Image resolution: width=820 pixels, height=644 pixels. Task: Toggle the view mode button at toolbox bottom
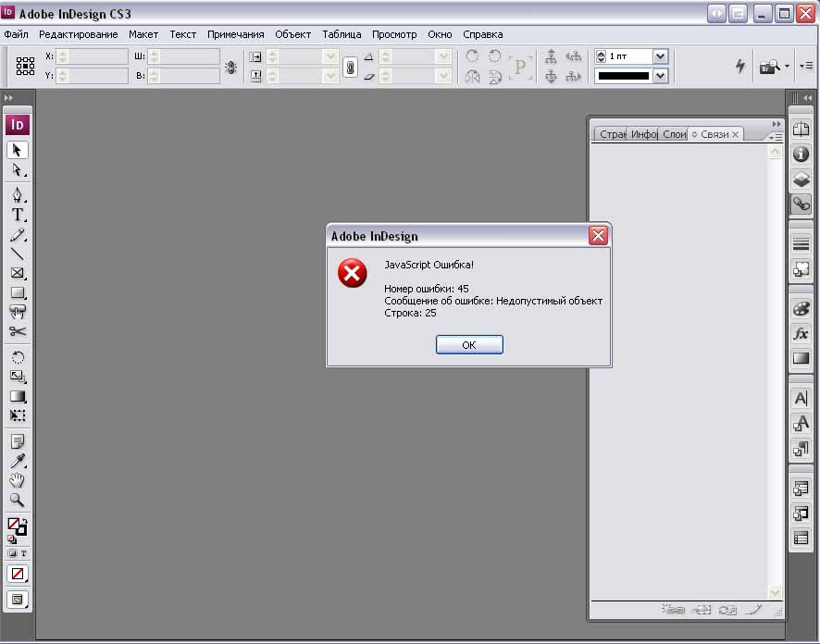[18, 599]
